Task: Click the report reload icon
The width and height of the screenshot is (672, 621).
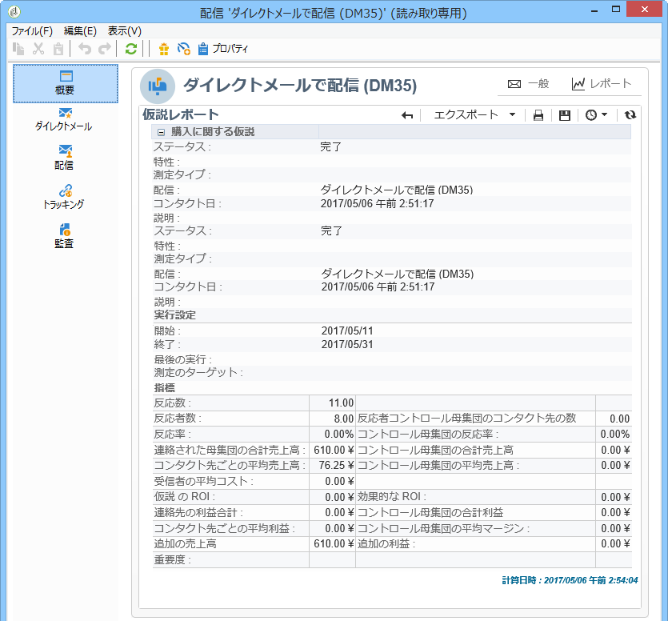Action: click(630, 115)
